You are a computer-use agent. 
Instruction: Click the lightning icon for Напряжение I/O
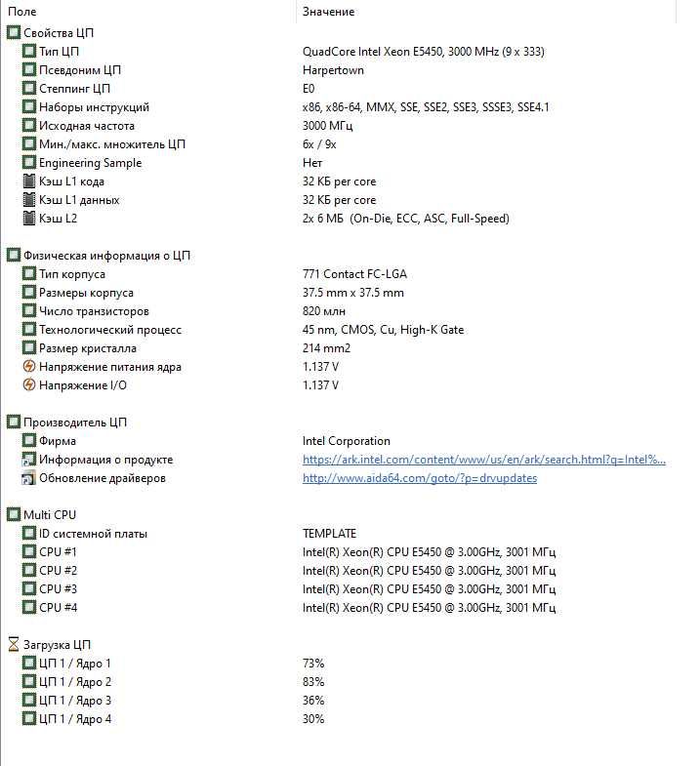coord(29,385)
